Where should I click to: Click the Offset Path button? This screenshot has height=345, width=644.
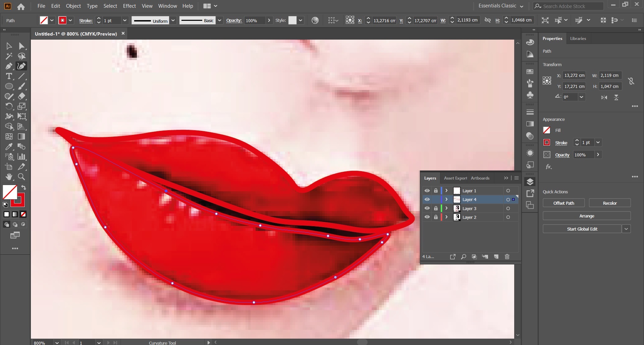pyautogui.click(x=563, y=203)
